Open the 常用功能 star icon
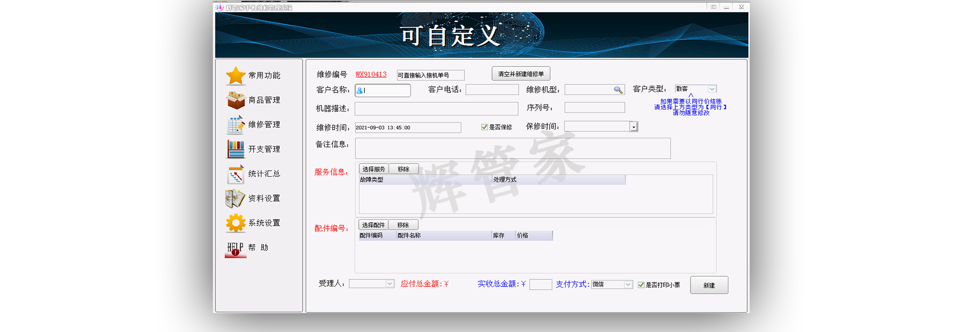Image resolution: width=980 pixels, height=332 pixels. coord(236,76)
